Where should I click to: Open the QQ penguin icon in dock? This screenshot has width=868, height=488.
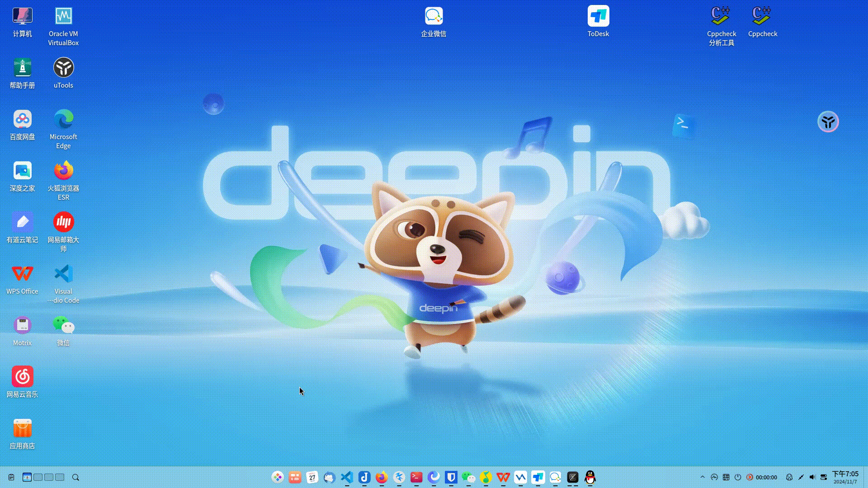click(590, 477)
